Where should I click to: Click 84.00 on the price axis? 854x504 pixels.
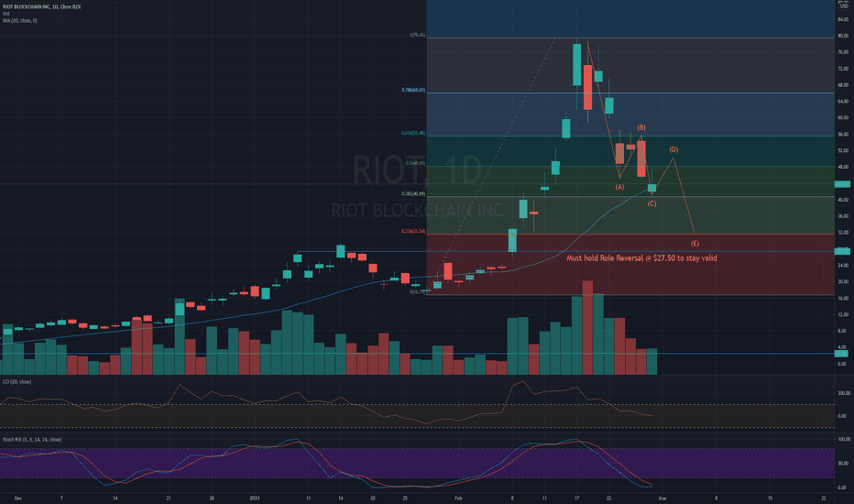pos(843,19)
